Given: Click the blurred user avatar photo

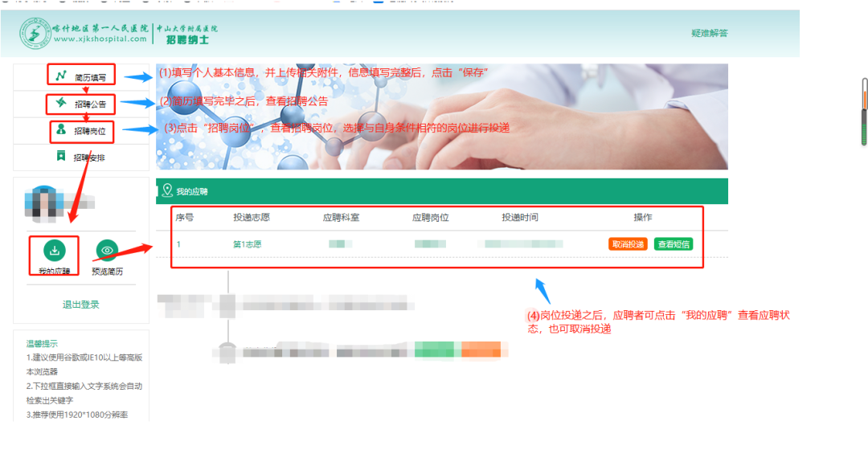Looking at the screenshot, I should point(44,204).
